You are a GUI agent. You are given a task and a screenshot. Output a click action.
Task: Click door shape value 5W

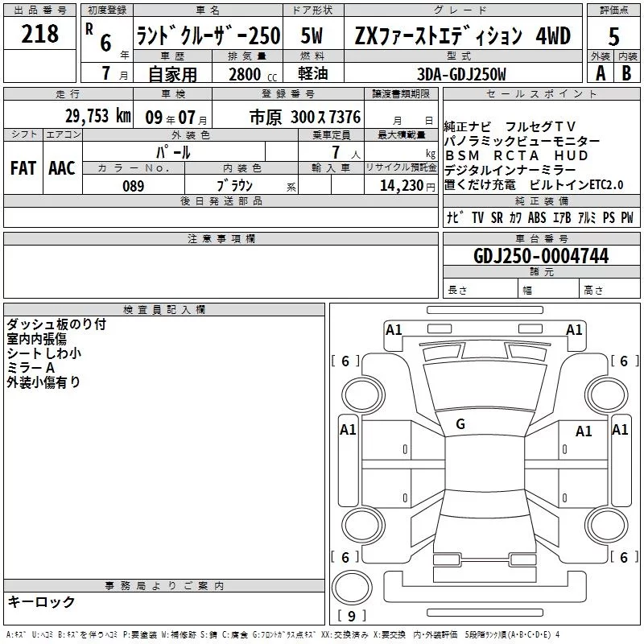coord(312,35)
